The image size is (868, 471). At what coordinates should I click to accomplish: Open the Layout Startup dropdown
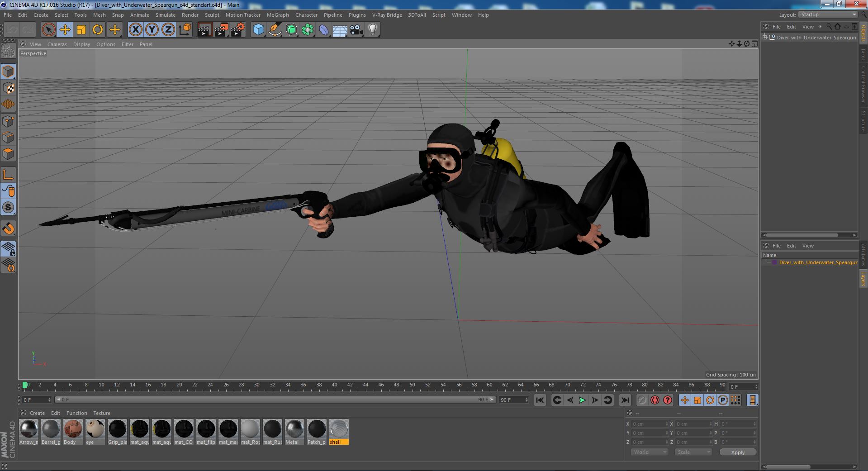point(828,15)
